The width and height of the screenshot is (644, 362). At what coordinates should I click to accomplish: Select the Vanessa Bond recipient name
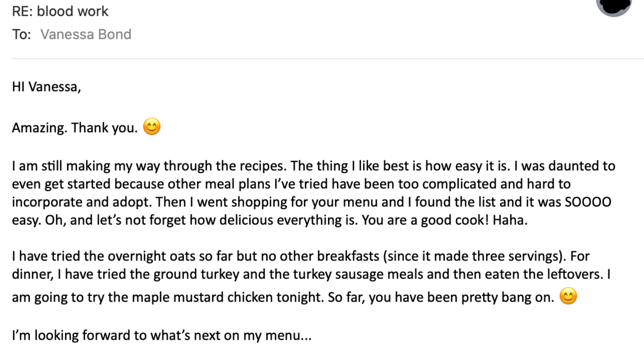coord(86,34)
